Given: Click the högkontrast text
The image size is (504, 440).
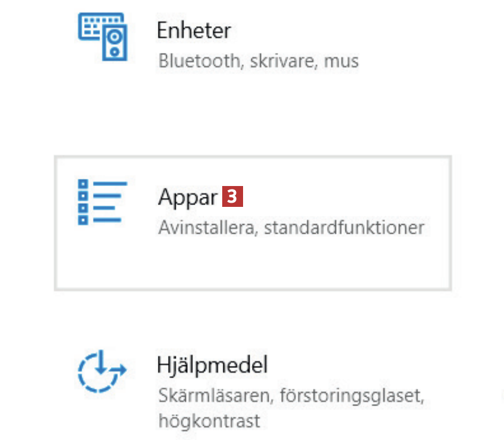Looking at the screenshot, I should tap(209, 422).
